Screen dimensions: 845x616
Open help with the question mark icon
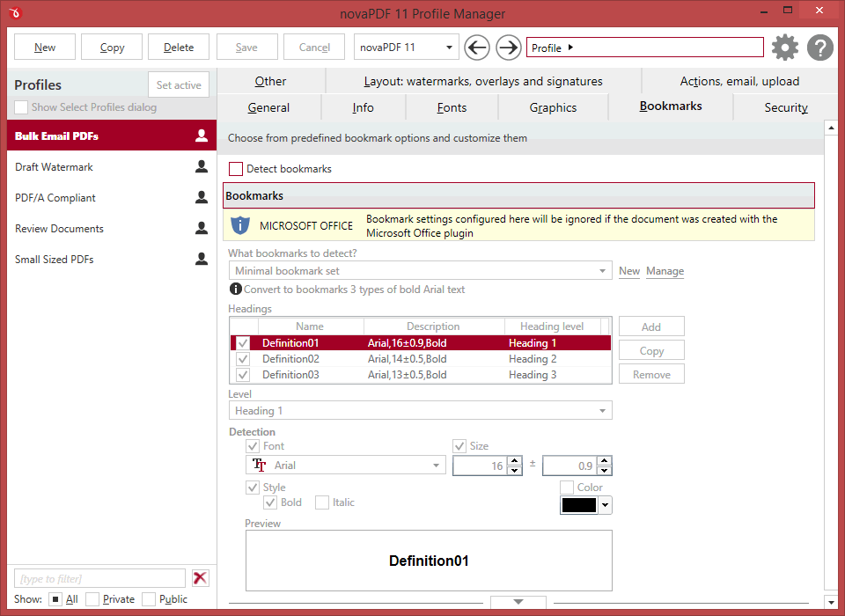coord(820,48)
